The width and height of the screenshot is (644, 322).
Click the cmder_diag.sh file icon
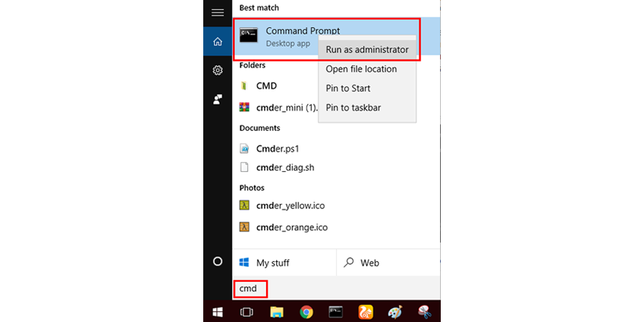(x=245, y=167)
